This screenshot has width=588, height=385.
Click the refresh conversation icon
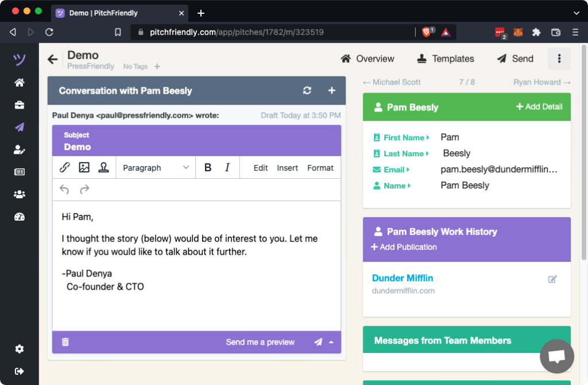pyautogui.click(x=307, y=91)
